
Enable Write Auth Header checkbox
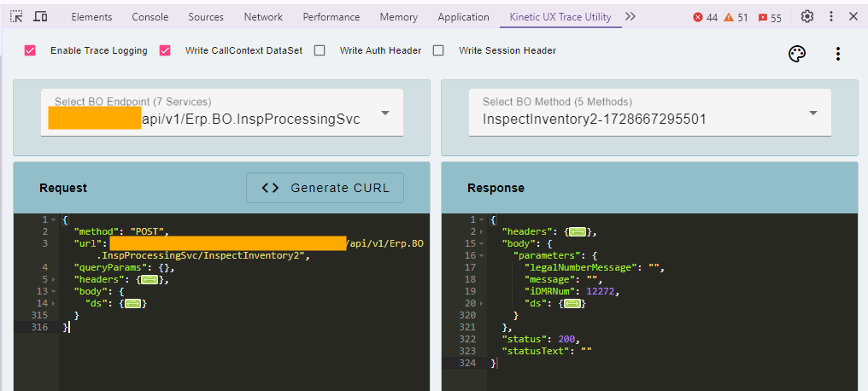coord(320,50)
